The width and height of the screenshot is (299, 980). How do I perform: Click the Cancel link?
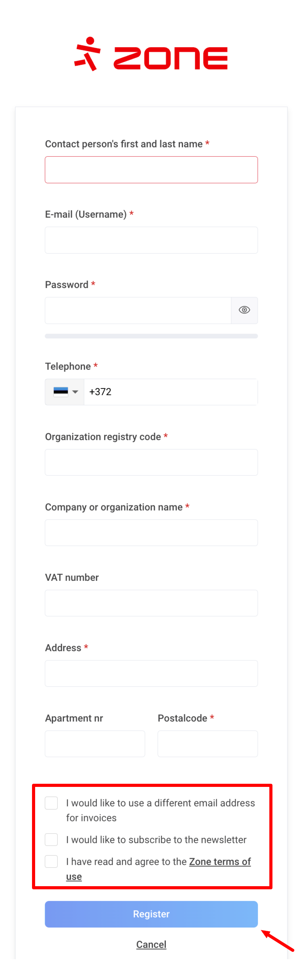click(x=151, y=944)
